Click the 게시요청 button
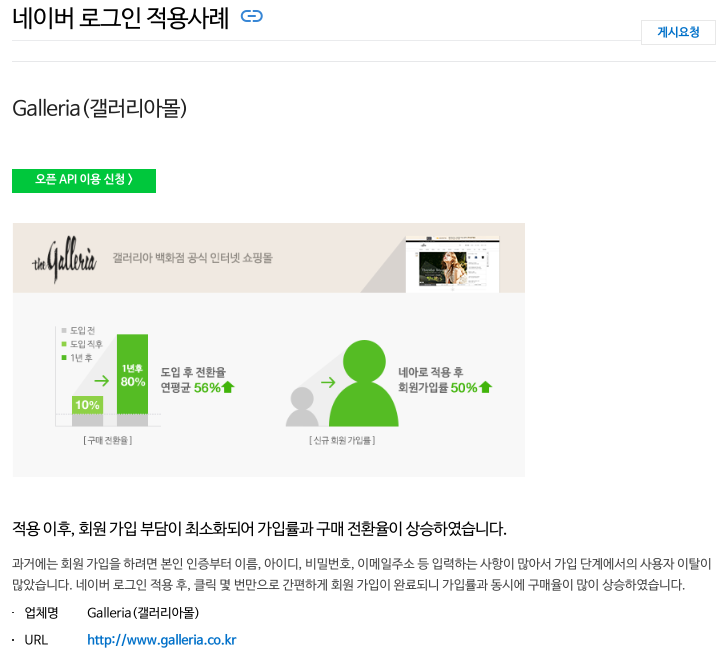725x660 pixels. point(678,32)
